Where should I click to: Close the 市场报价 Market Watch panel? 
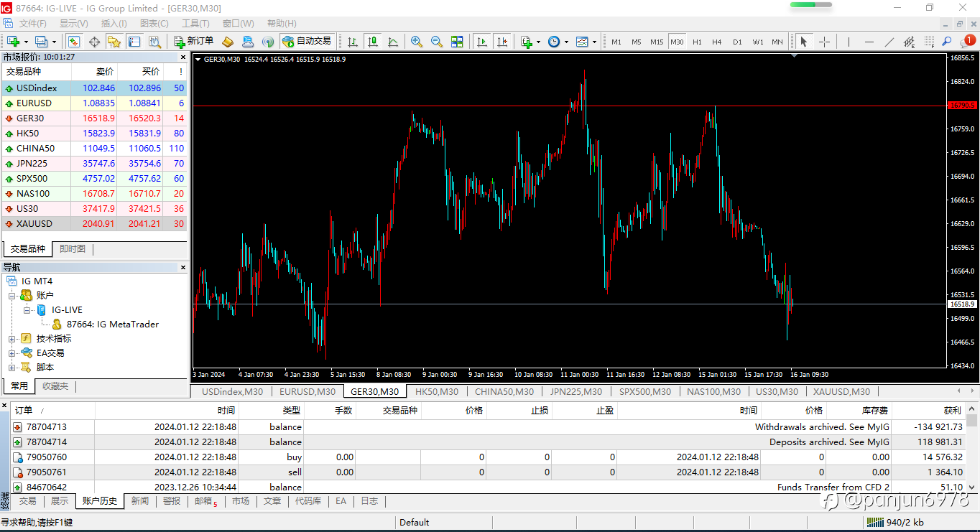click(x=183, y=57)
